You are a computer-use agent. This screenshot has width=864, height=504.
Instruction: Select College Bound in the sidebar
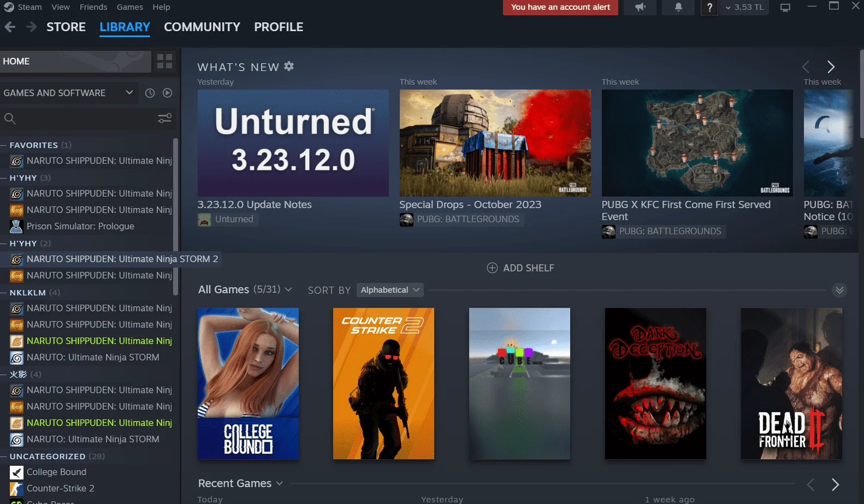56,472
